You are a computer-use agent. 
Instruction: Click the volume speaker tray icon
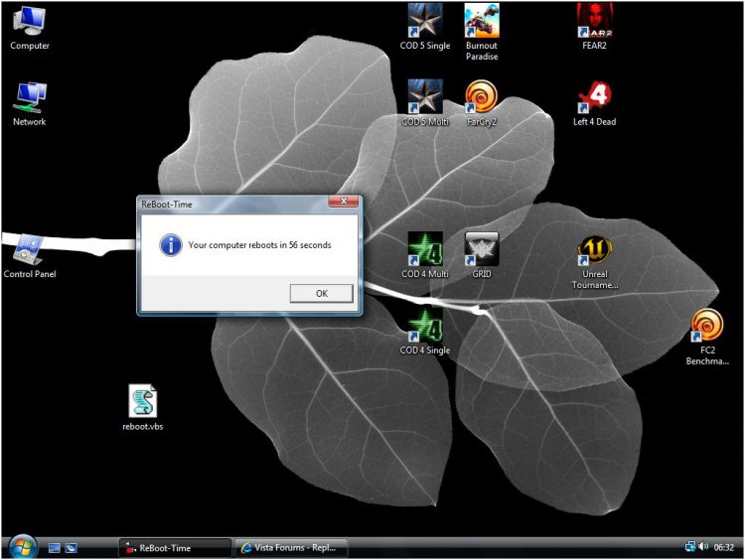(x=703, y=546)
